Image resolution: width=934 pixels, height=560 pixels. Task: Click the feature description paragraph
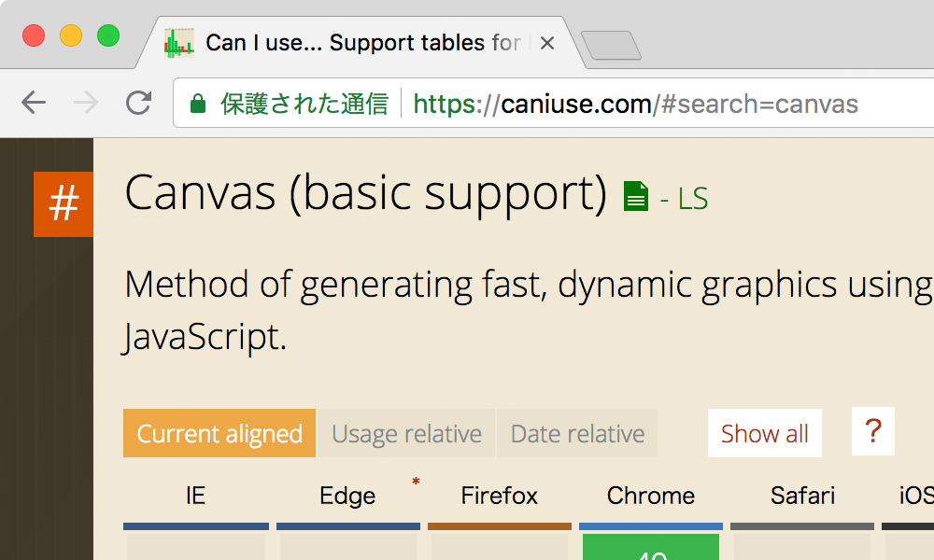(x=529, y=310)
